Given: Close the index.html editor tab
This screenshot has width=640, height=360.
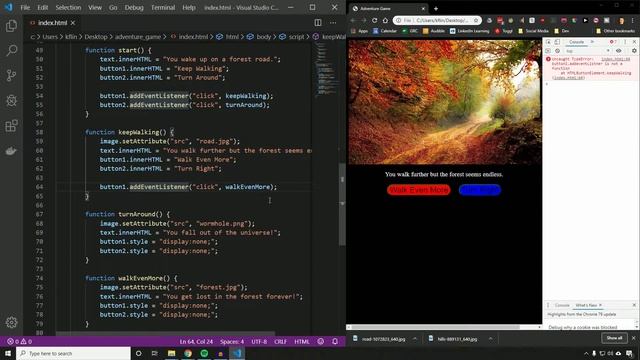Looking at the screenshot, I should [x=73, y=23].
